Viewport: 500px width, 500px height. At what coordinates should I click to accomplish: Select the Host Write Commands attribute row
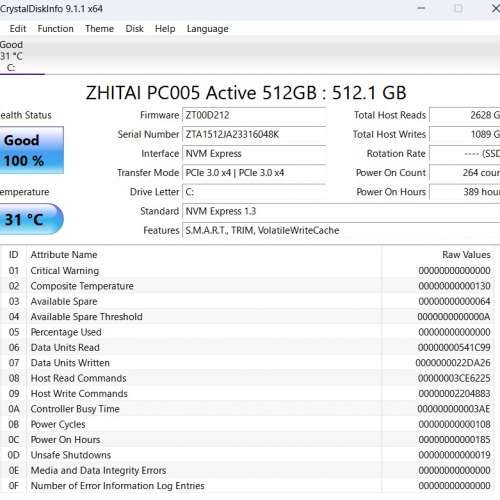point(247,393)
